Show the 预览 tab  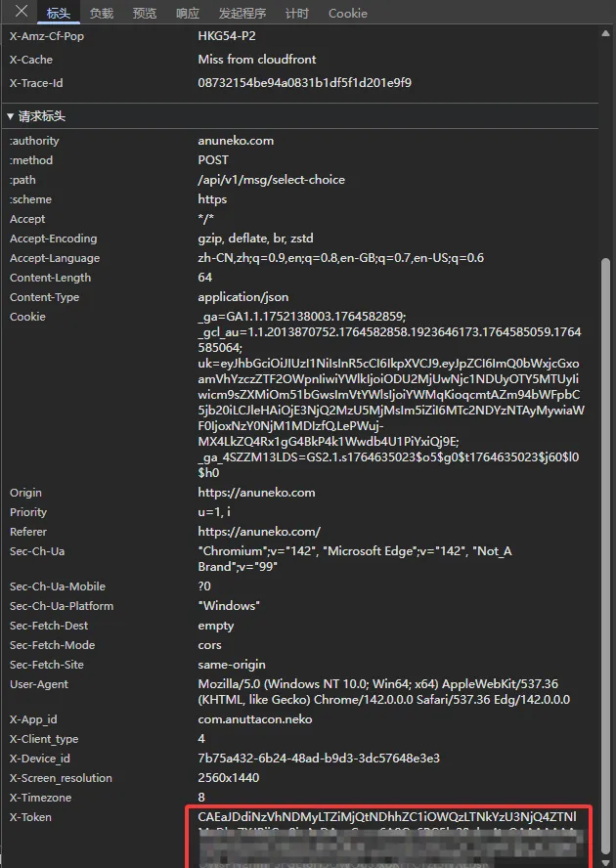pyautogui.click(x=145, y=14)
